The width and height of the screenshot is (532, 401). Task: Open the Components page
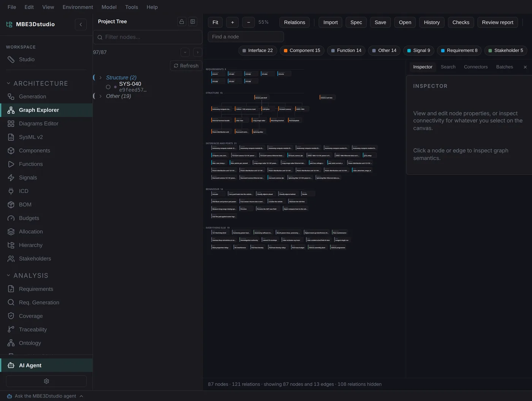click(x=46, y=150)
